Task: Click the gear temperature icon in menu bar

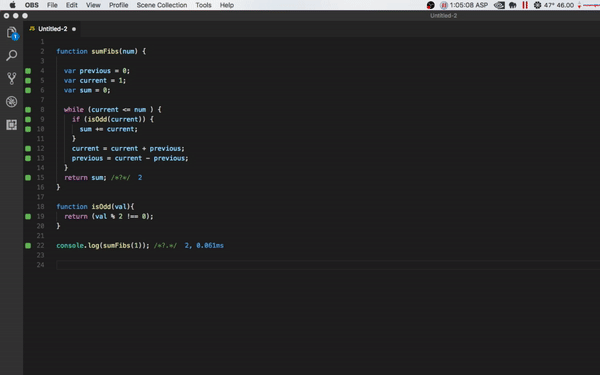Action: [x=537, y=5]
